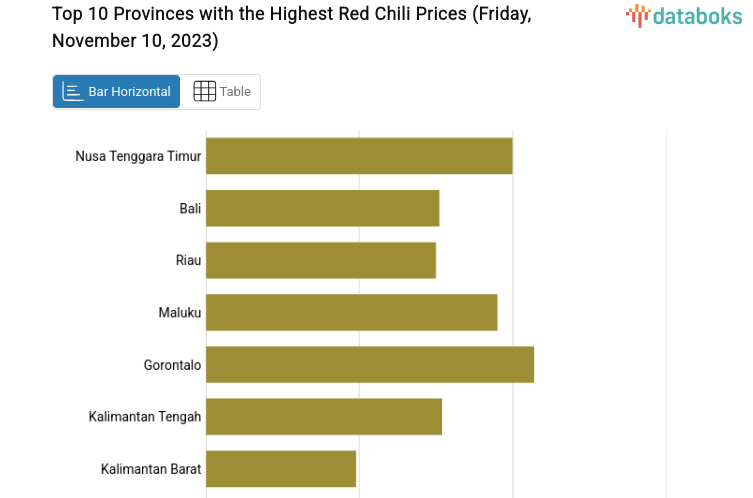Click the longest bar, Gorontalo

[x=370, y=364]
